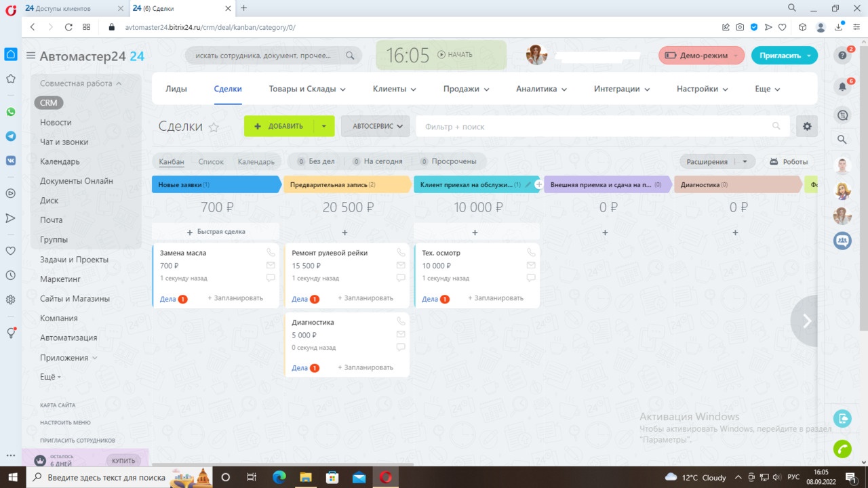This screenshot has width=868, height=488.
Task: Click the искать сотрудника, документ search box
Action: (273, 56)
